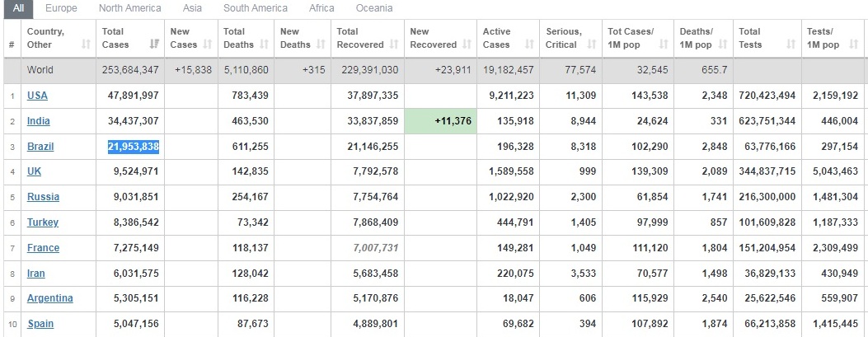Viewport: 868px width, 337px height.
Task: Click World total deaths 5,110,860
Action: coord(245,70)
